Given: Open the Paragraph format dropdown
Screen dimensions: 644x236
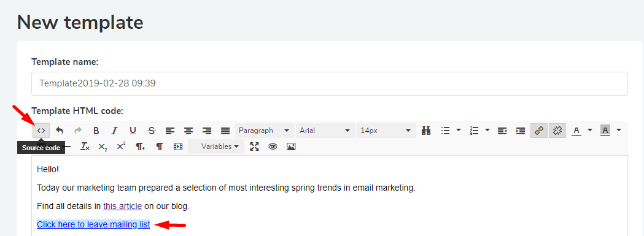Looking at the screenshot, I should (x=265, y=131).
